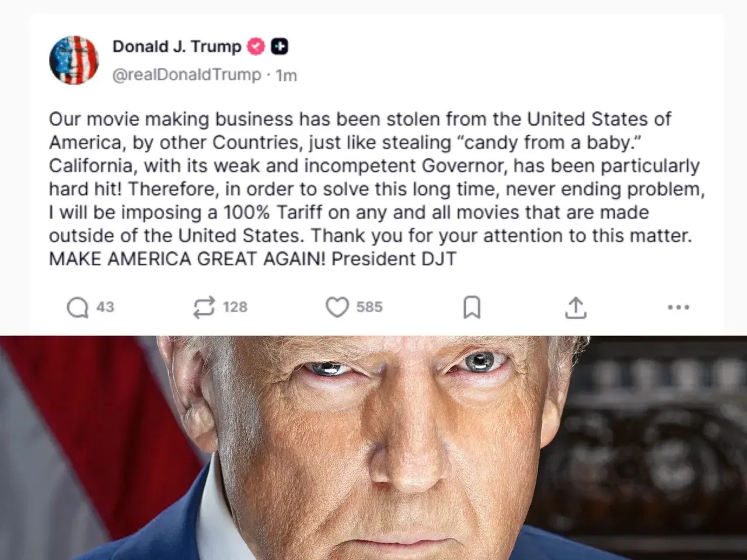Click the Donald J. Trump display name

coord(177,47)
